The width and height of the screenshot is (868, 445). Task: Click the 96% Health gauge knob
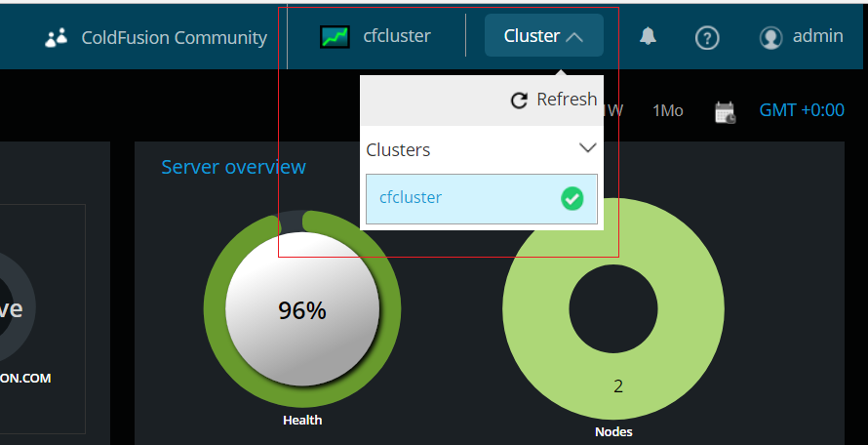[x=301, y=310]
